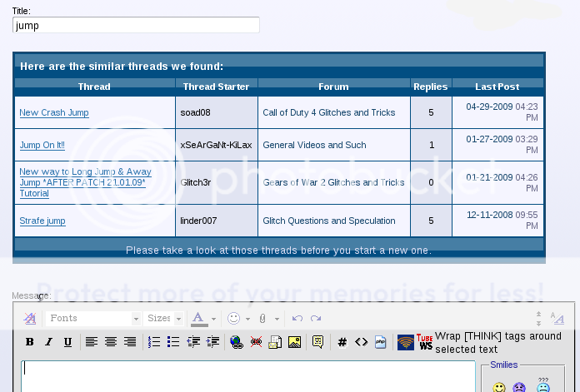
Task: Click last post date 12-11-2008 09:55 PM
Action: click(502, 221)
